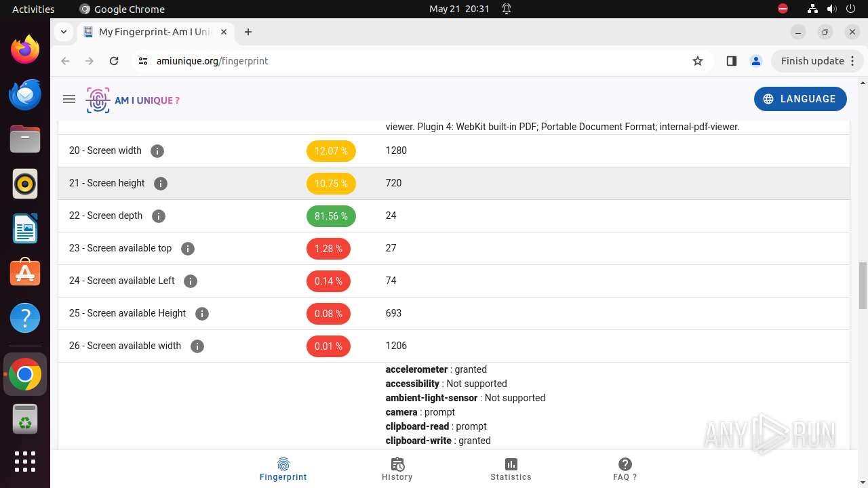Viewport: 868px width, 488px height.
Task: Open the FAQ bottom tab
Action: click(625, 469)
